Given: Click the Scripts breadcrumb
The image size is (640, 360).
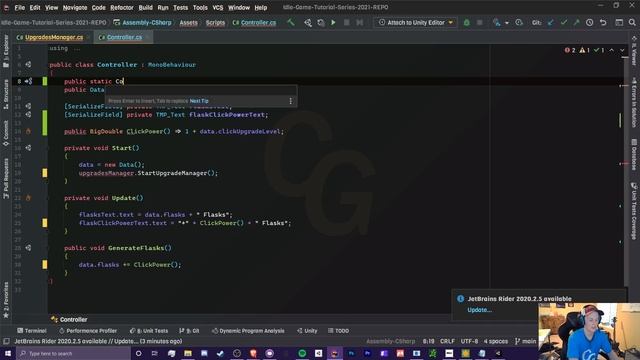Looking at the screenshot, I should (215, 22).
